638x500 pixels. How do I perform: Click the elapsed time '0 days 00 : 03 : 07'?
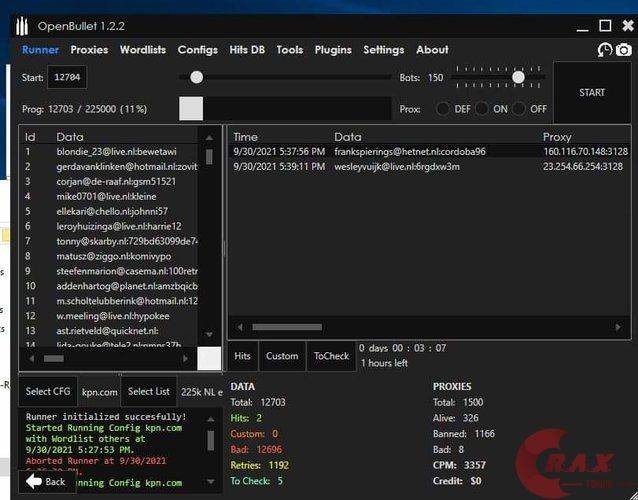point(402,348)
